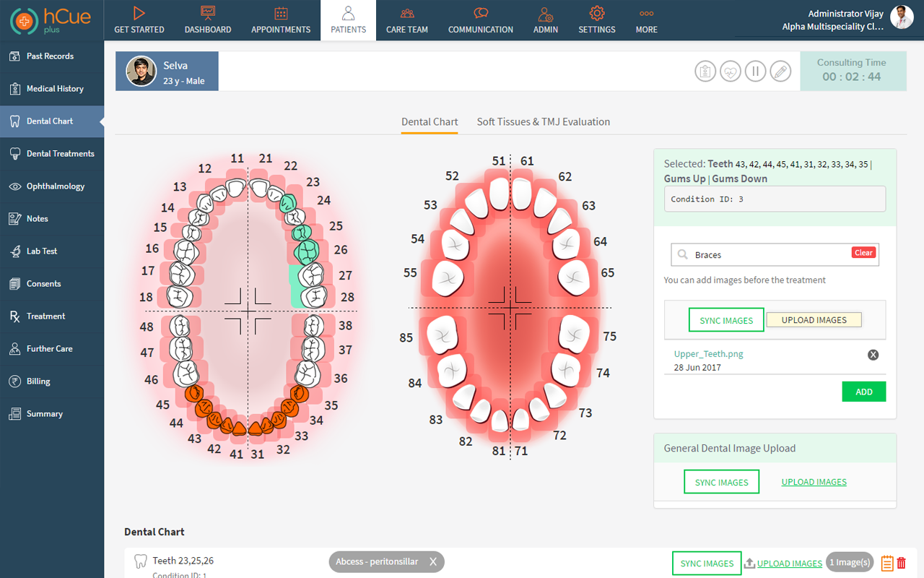Delete the Teeth 23,25,26 entry
The height and width of the screenshot is (578, 924).
click(901, 563)
